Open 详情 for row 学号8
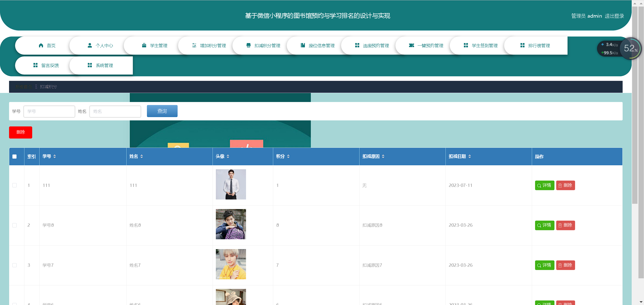644x305 pixels. click(545, 225)
